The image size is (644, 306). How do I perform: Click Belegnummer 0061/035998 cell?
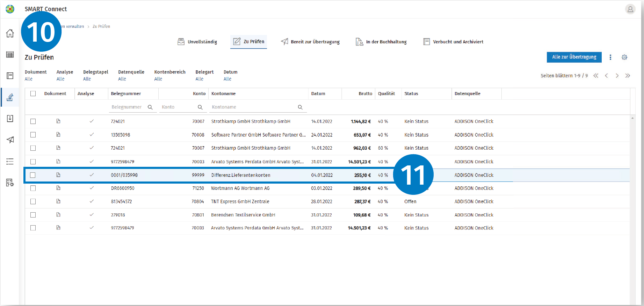coord(124,175)
